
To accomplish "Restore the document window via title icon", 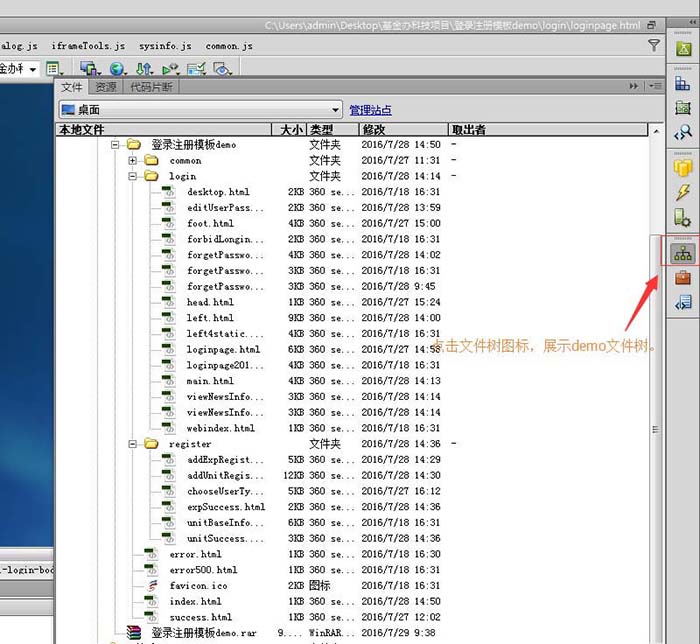I will [x=652, y=25].
